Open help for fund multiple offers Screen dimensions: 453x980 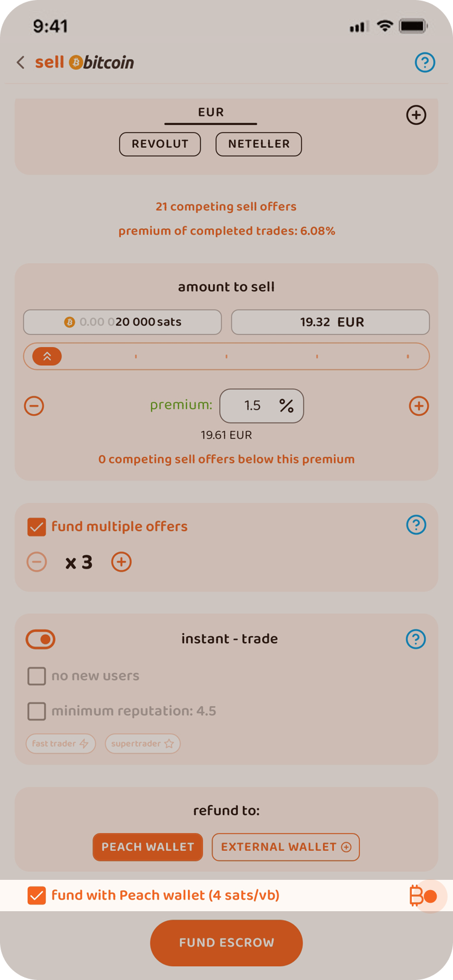pos(416,524)
